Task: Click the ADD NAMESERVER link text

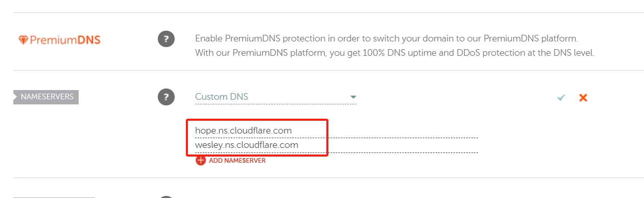Action: 237,161
